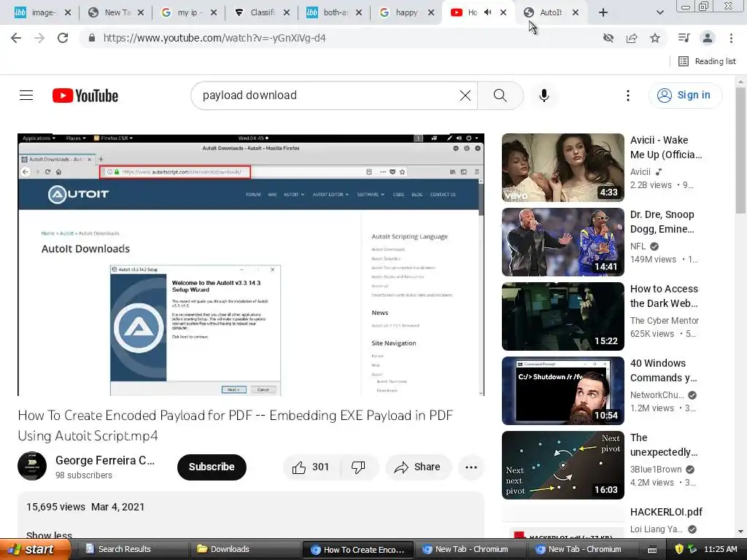Mute the YouTube tab audio icon
The width and height of the screenshot is (747, 560).
(x=488, y=12)
